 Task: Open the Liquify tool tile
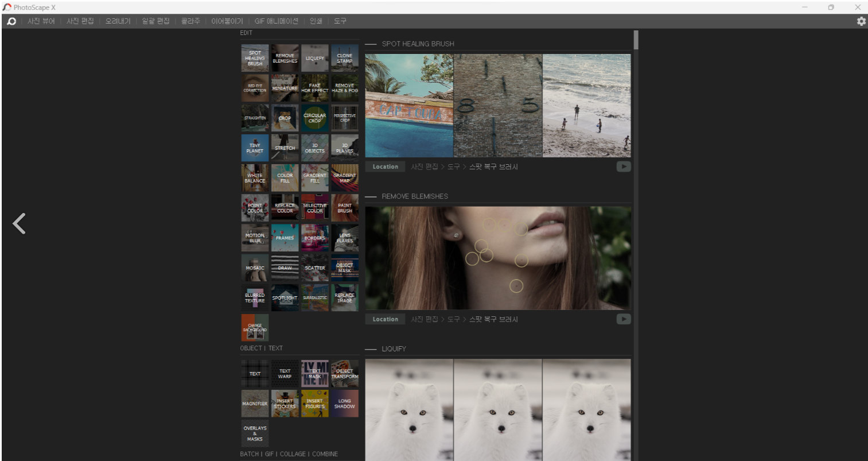point(314,58)
